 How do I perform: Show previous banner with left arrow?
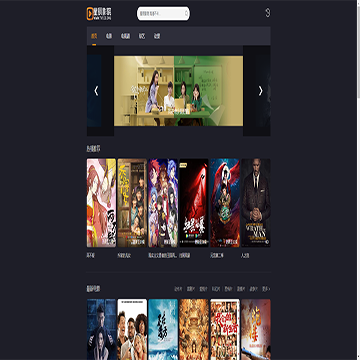pyautogui.click(x=96, y=91)
